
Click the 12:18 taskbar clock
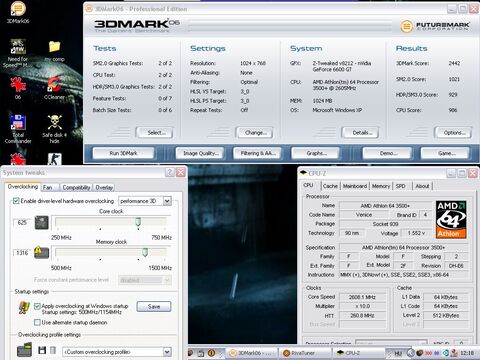[467, 353]
